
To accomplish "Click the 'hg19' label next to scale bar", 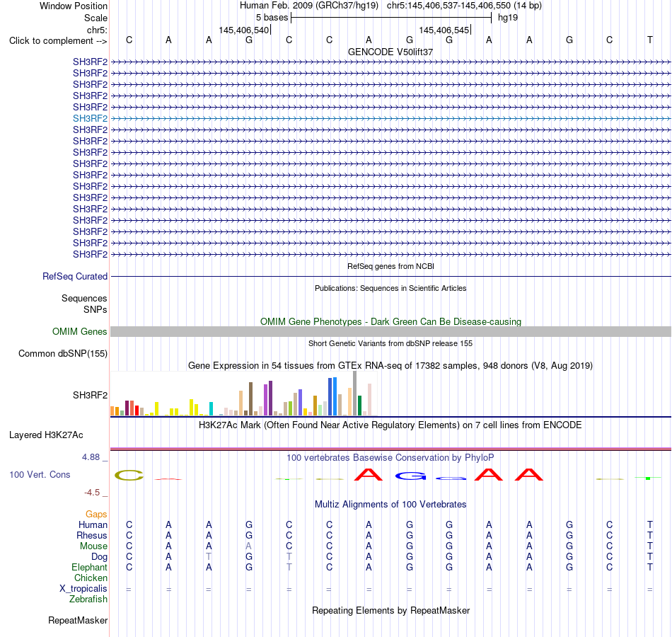I will click(508, 18).
